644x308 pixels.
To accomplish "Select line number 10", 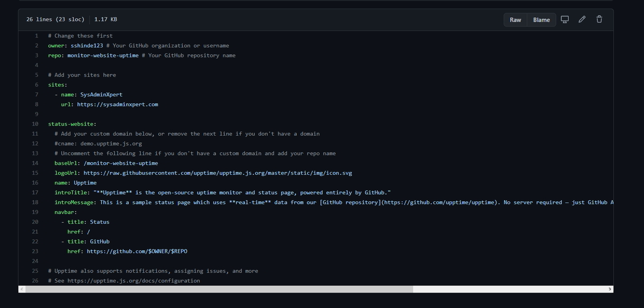I will 35,124.
